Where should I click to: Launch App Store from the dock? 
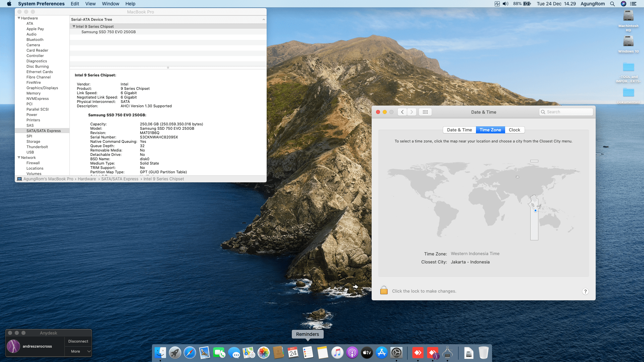[382, 353]
